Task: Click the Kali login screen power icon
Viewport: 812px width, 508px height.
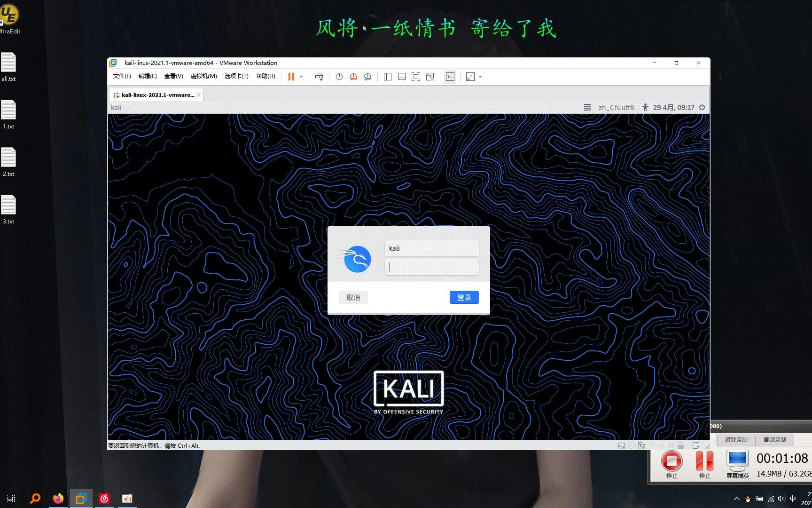Action: 702,107
